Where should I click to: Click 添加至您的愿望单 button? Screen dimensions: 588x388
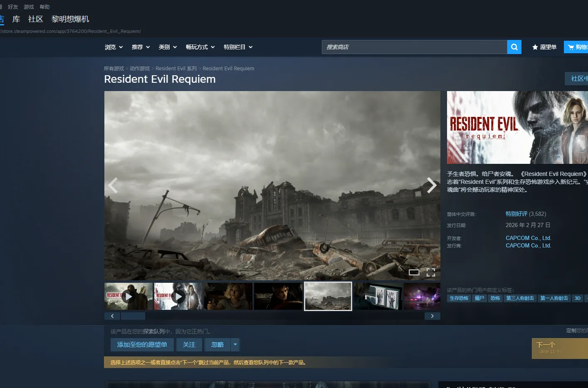[x=142, y=344]
